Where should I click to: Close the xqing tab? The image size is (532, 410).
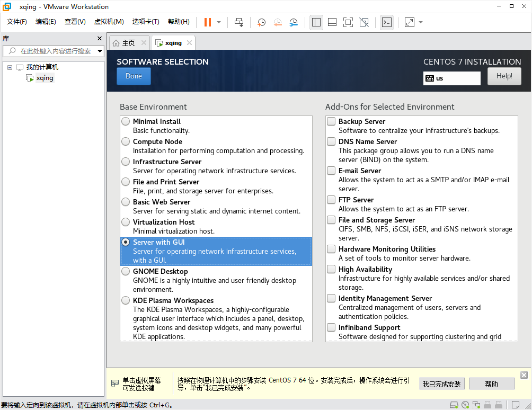189,43
